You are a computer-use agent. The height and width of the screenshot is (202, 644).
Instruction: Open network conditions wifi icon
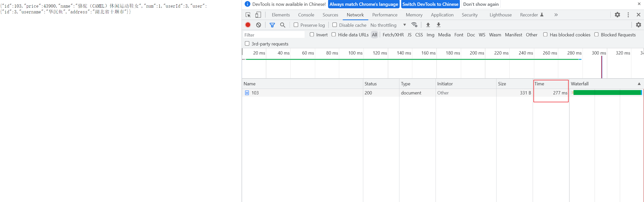(414, 25)
